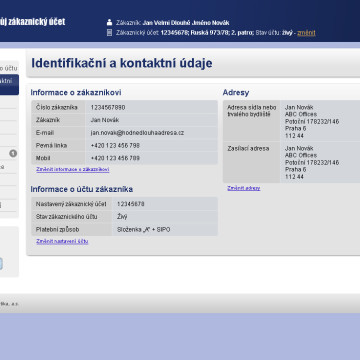Viewport: 360px width, 360px height.
Task: Open 'Změnit adresy' link
Action: (244, 188)
